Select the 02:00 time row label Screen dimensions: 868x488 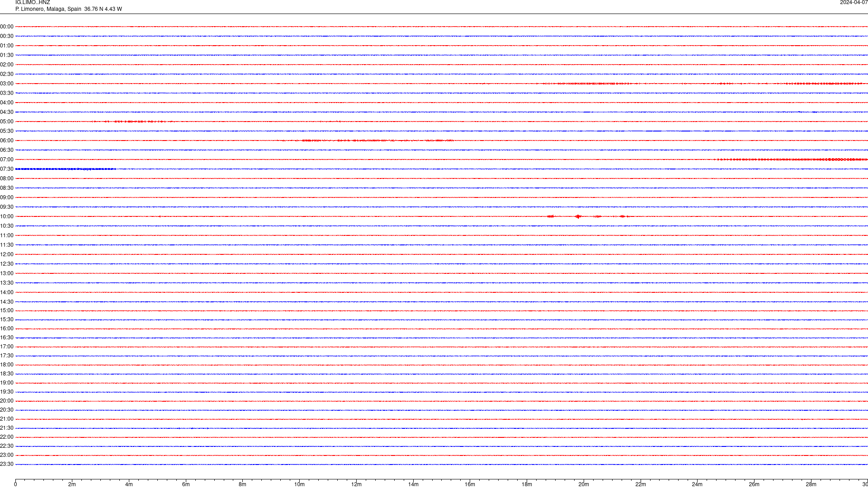tap(7, 65)
